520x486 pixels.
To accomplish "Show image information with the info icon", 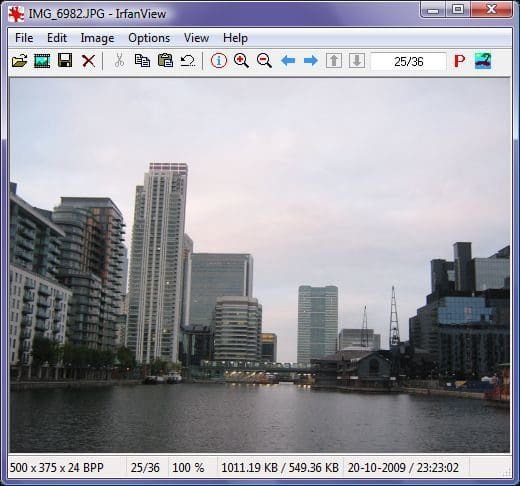I will click(219, 61).
